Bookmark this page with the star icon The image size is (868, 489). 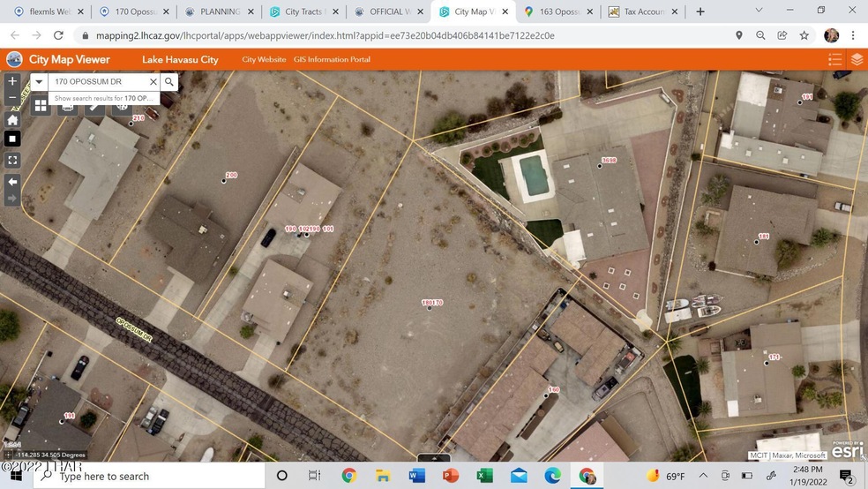coord(804,35)
